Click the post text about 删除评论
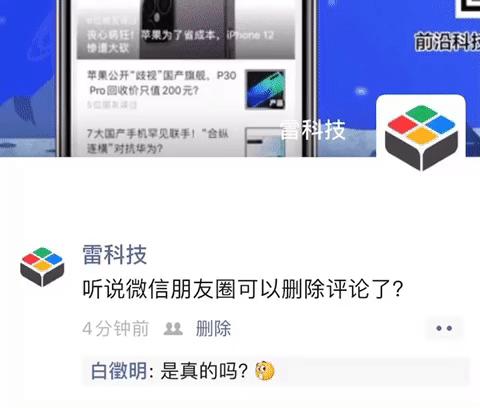 point(243,289)
